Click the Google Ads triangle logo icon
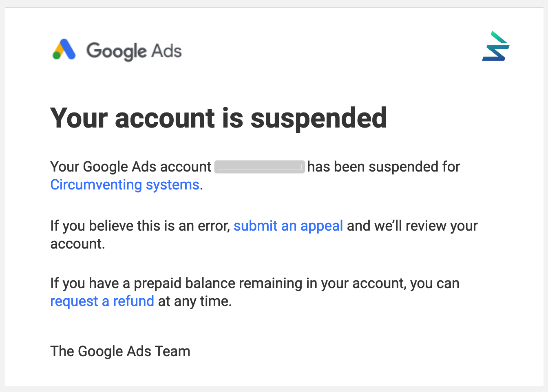548x392 pixels. (x=64, y=50)
